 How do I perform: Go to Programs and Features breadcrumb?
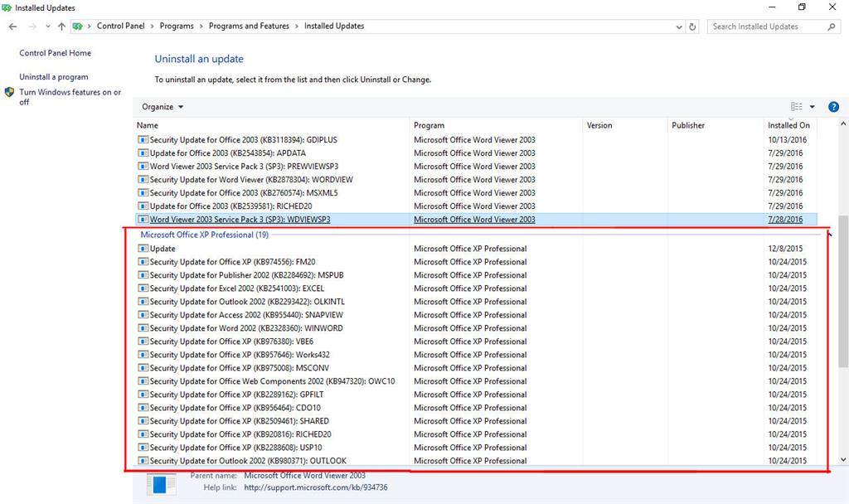[x=249, y=26]
